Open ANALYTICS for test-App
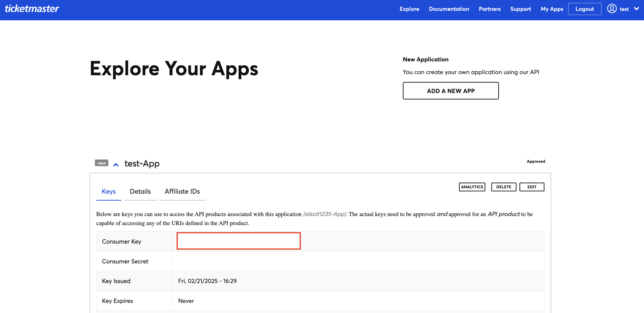Image resolution: width=644 pixels, height=313 pixels. point(472,187)
